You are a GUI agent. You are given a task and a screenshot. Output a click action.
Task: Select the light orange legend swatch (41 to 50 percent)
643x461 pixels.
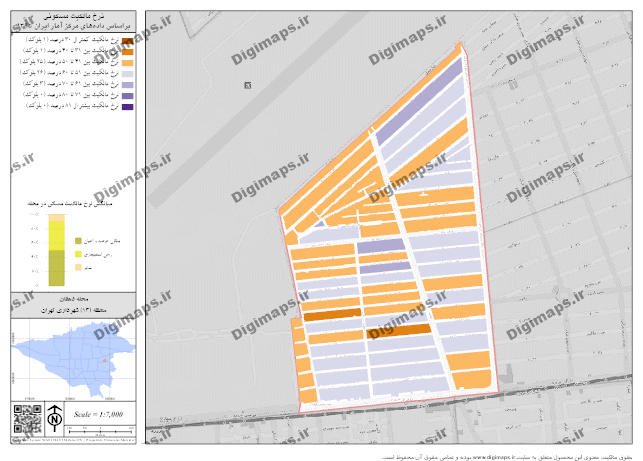coord(128,63)
